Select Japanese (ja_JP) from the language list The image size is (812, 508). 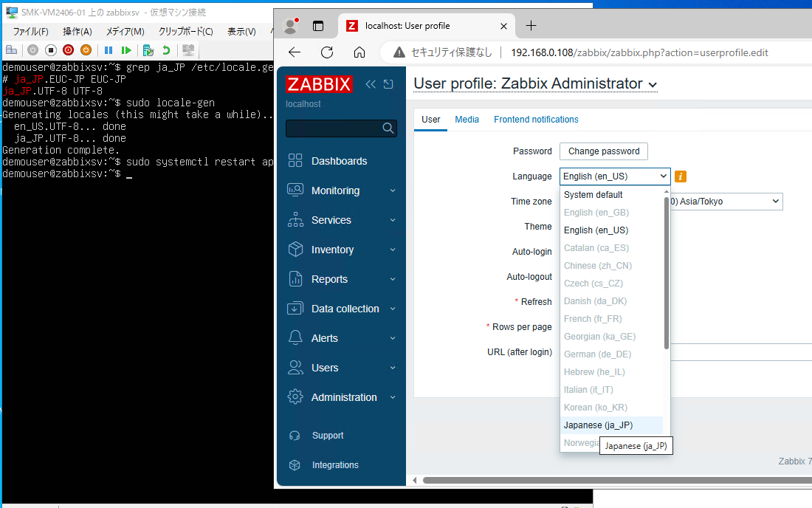[x=598, y=425]
